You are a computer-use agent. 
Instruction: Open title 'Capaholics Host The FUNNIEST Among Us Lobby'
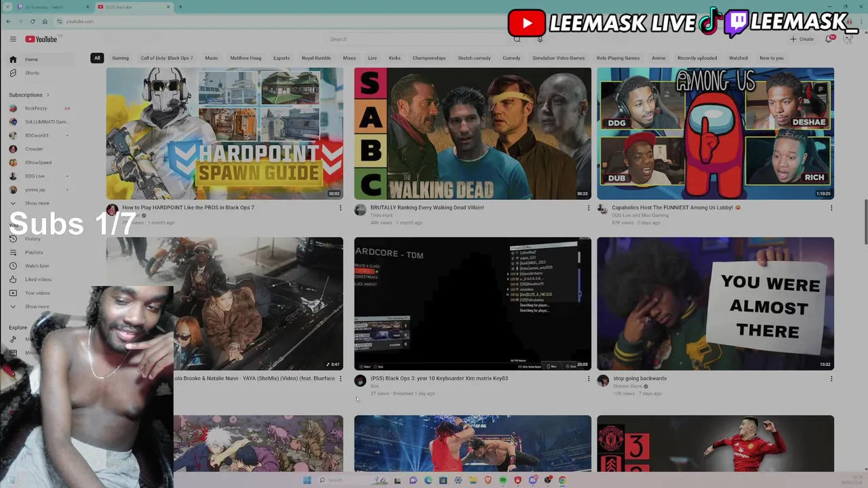click(676, 207)
